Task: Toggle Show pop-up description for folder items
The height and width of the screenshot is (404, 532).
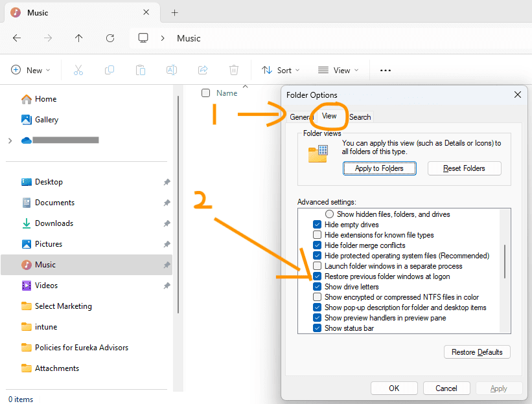Action: pyautogui.click(x=318, y=307)
